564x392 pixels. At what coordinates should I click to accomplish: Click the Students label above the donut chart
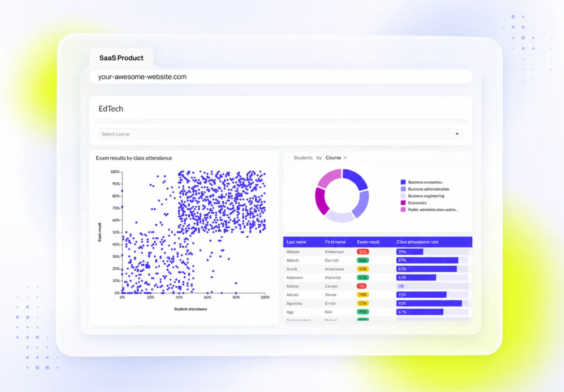303,158
